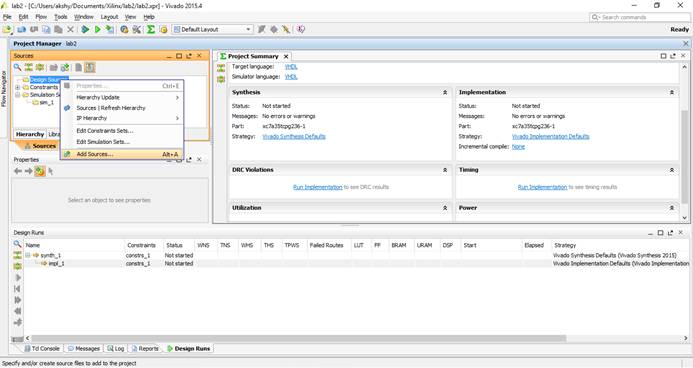
Task: Open Hierarchy Update submenu
Action: coord(122,97)
